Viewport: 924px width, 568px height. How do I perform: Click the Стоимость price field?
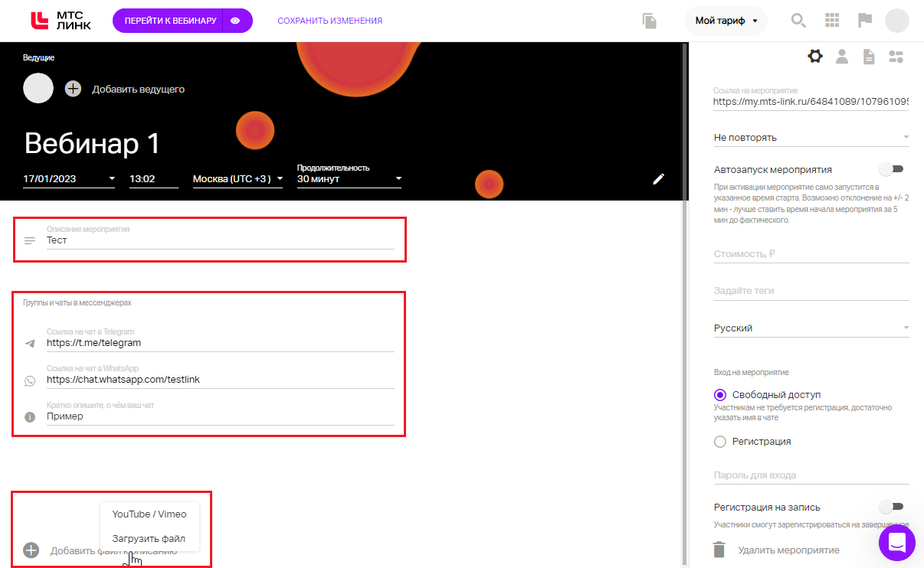pos(811,254)
